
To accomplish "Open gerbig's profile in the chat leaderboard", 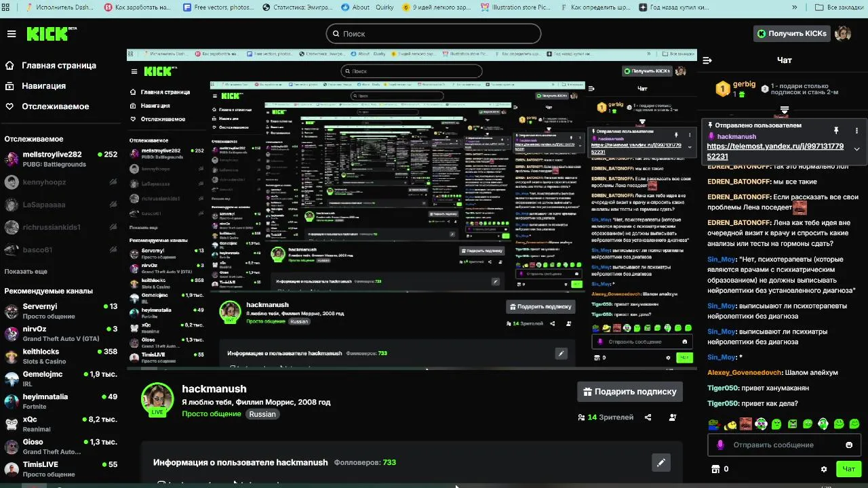I will (744, 84).
